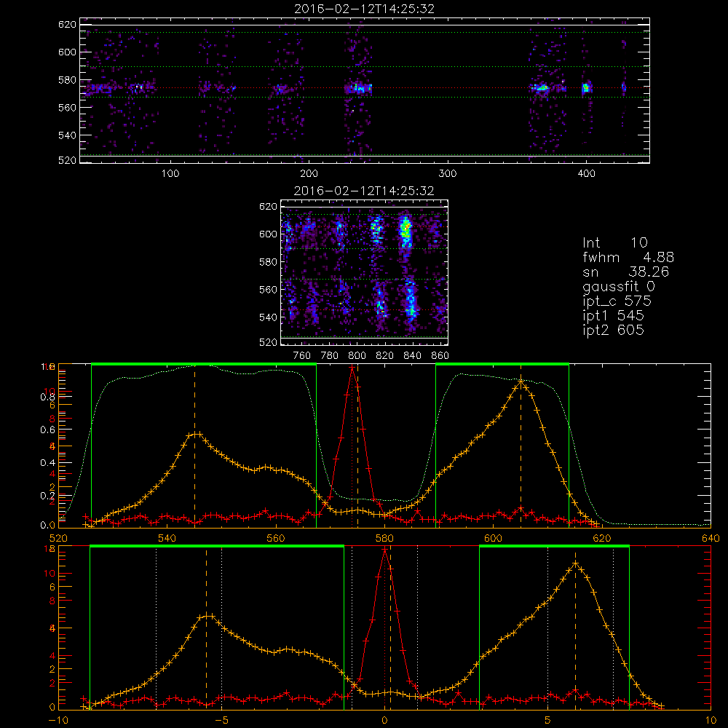Click the bright blob near x=400 in top image
The width and height of the screenshot is (728, 728).
(x=586, y=88)
